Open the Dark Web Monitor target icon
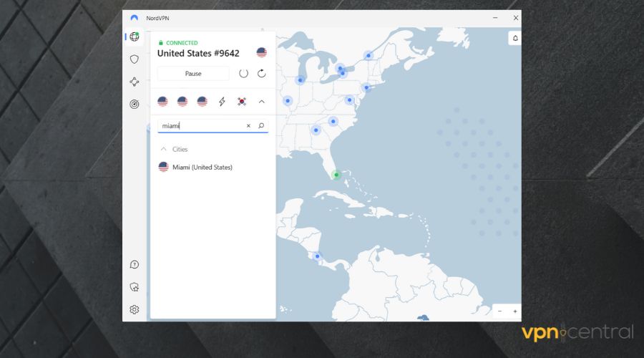The width and height of the screenshot is (644, 358). (x=135, y=104)
